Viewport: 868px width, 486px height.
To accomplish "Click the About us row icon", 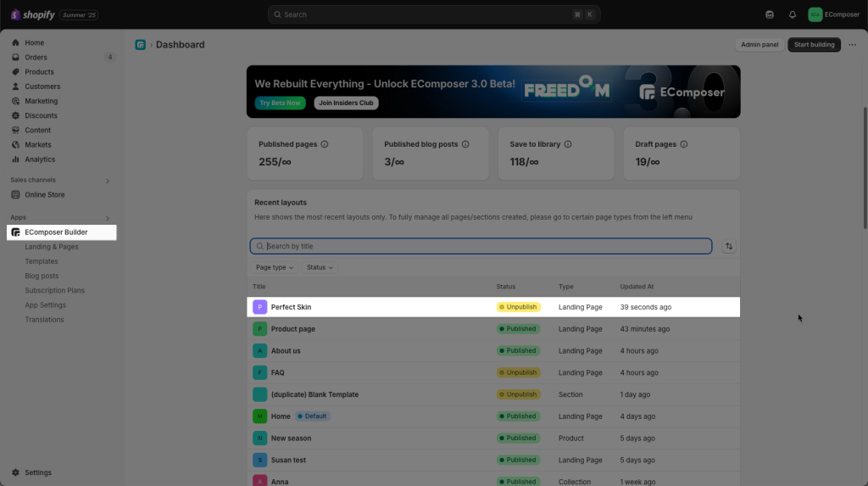I will pos(259,351).
